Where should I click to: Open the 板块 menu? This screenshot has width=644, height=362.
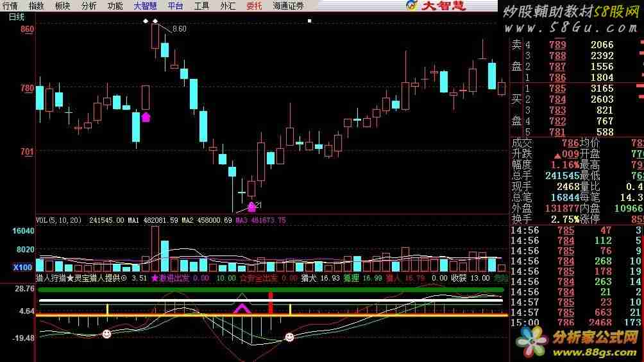pos(62,6)
